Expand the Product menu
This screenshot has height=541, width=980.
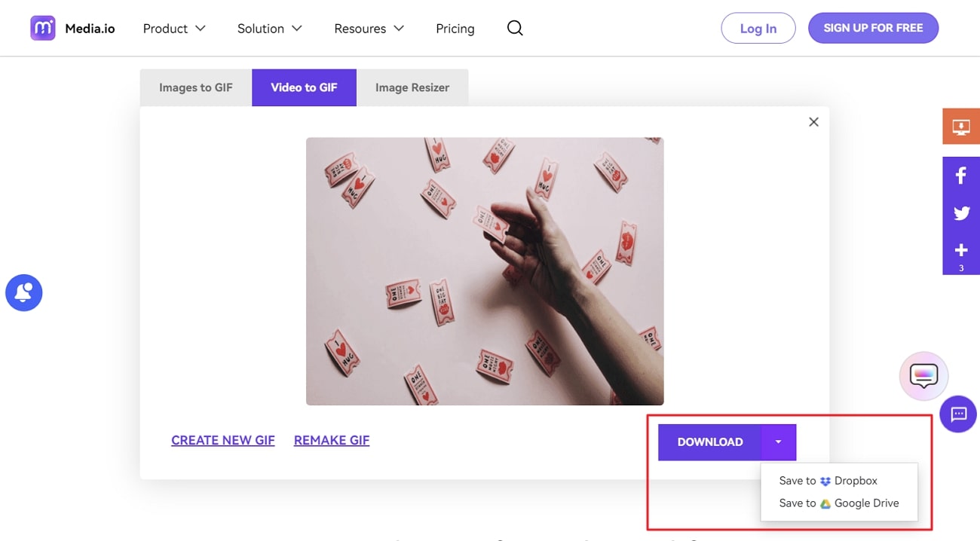174,29
